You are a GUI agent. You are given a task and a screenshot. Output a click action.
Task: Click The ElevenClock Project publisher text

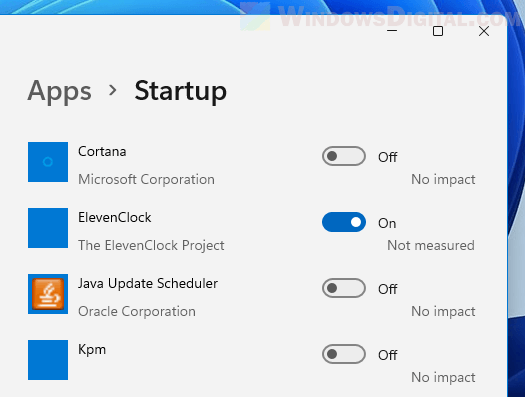(151, 245)
